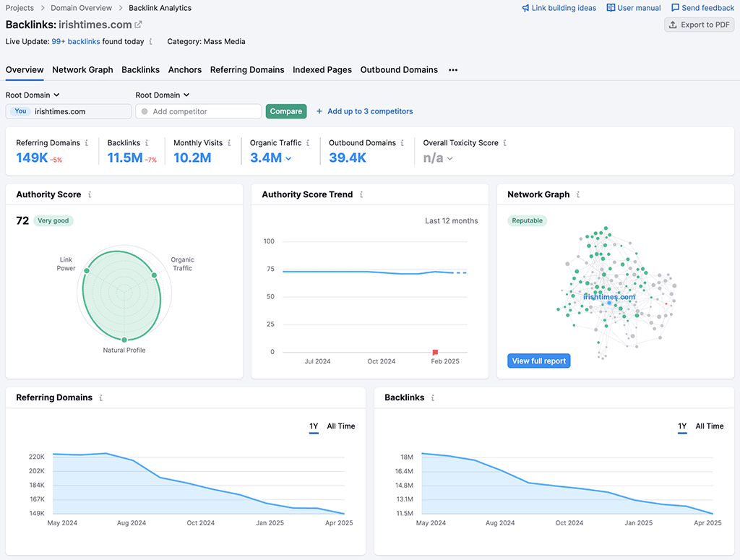Viewport: 740px width, 560px height.
Task: Click Add up to 3 competitors link
Action: pos(371,111)
